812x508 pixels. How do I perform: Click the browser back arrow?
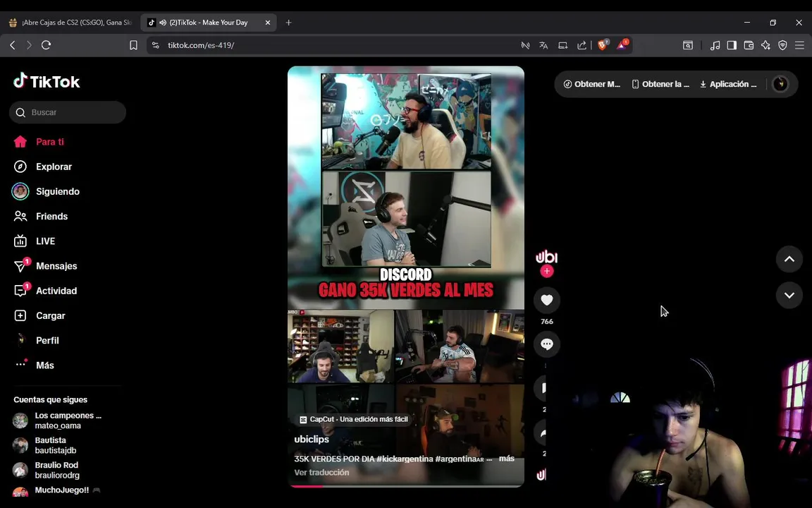pos(13,45)
